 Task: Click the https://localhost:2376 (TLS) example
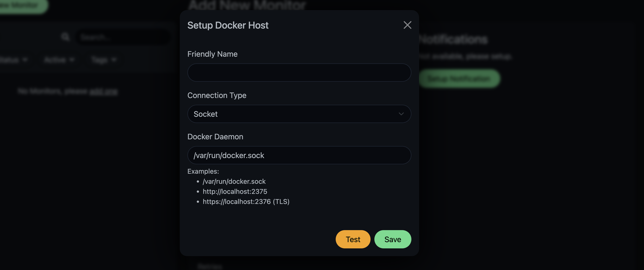pos(246,202)
